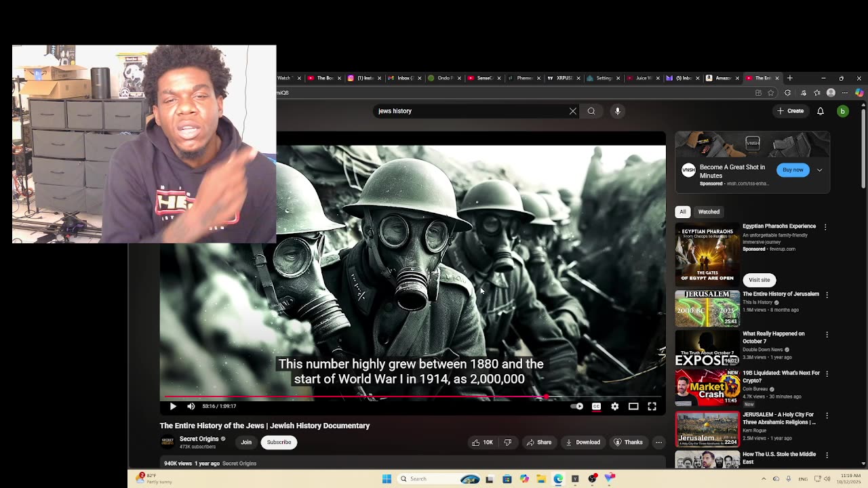Click the video progress bar scrubber
Screen dimensions: 868x488
pyautogui.click(x=546, y=396)
